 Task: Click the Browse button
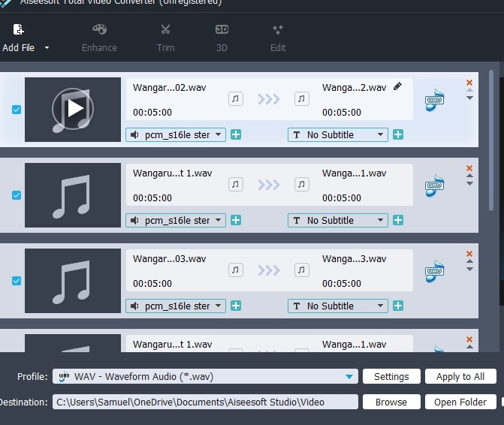tap(391, 402)
